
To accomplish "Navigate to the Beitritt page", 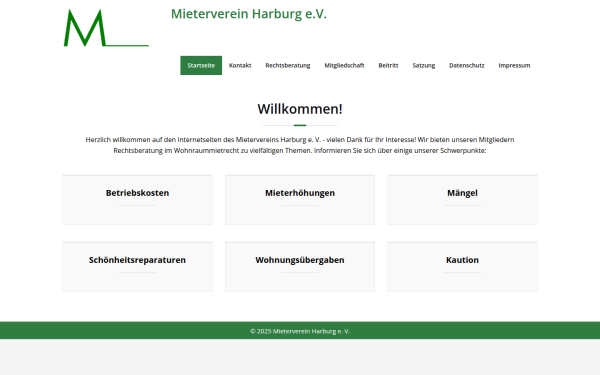I will click(x=388, y=65).
